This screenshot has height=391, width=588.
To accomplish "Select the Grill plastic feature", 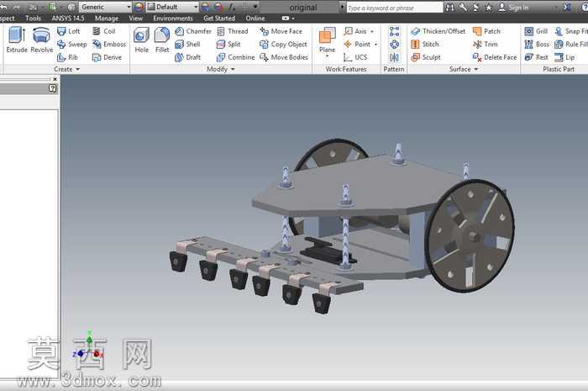I will tap(536, 31).
